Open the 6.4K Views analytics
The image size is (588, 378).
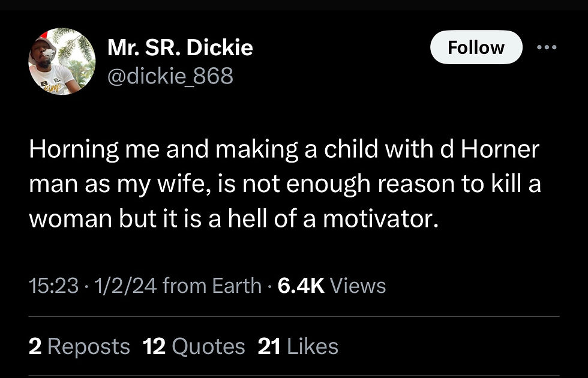pos(332,286)
